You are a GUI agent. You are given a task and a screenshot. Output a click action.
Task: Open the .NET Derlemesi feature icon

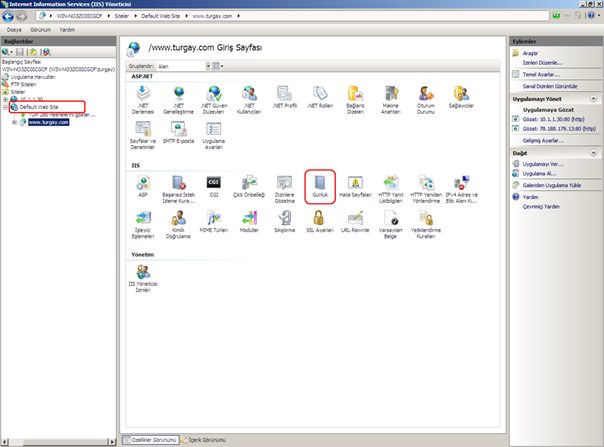click(x=143, y=99)
